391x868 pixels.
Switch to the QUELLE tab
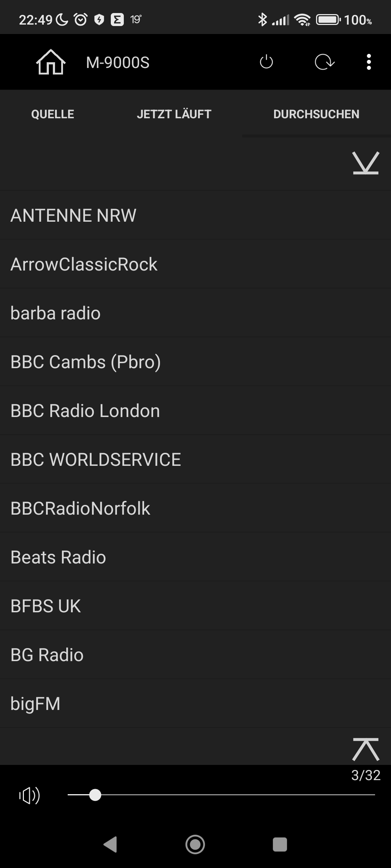52,114
